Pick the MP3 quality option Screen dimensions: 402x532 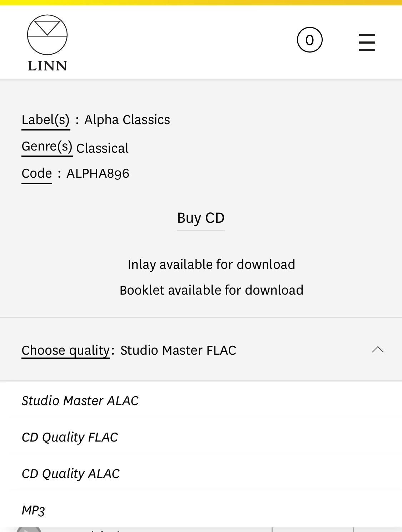(33, 510)
